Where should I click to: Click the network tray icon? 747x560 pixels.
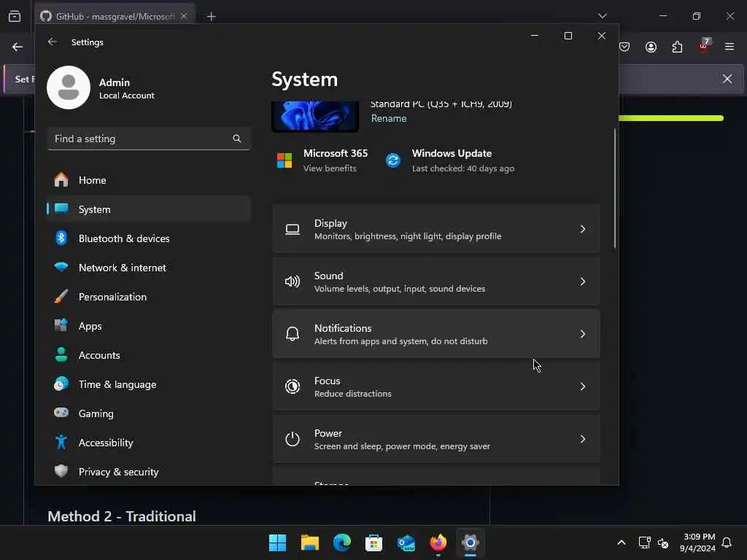click(644, 542)
